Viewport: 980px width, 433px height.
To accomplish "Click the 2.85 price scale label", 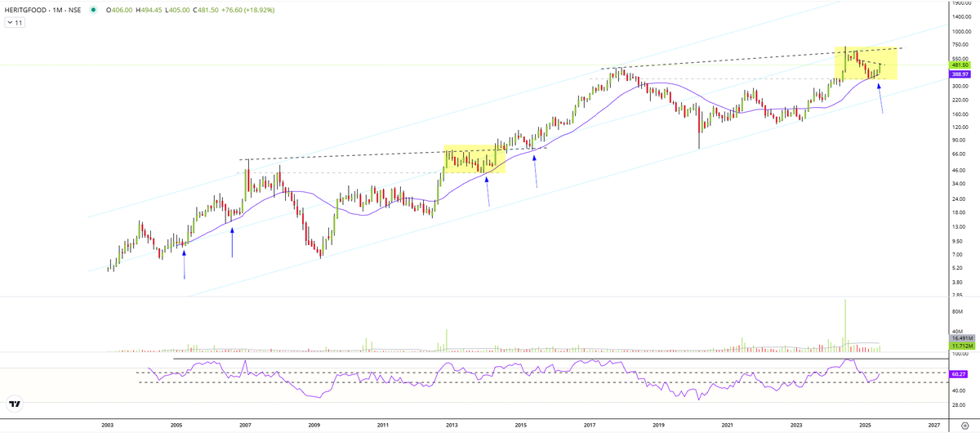I will point(955,294).
